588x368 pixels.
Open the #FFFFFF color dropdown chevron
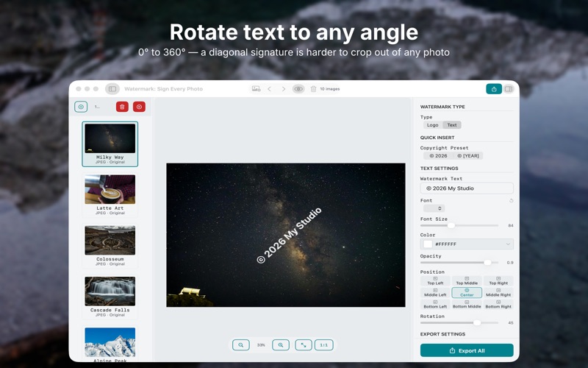(508, 244)
